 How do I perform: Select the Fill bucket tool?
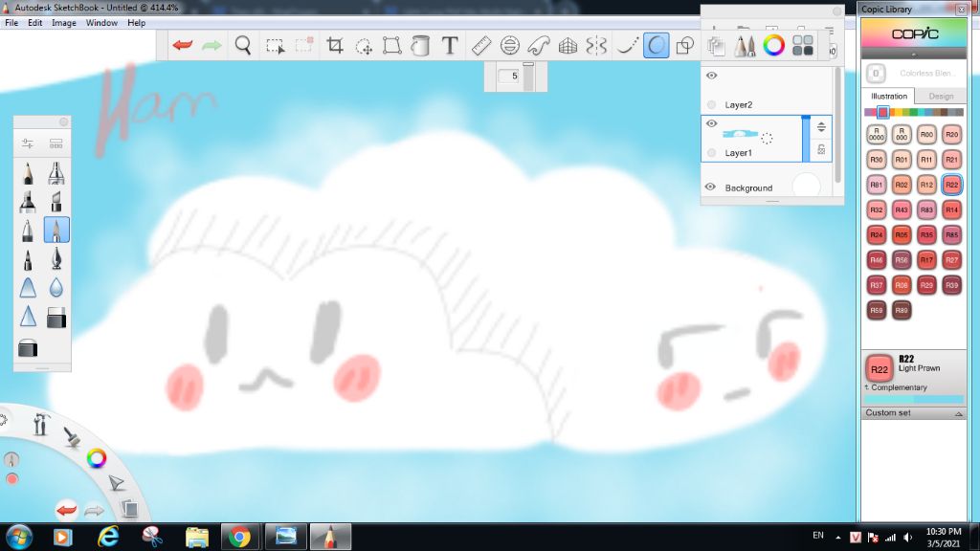(x=421, y=46)
